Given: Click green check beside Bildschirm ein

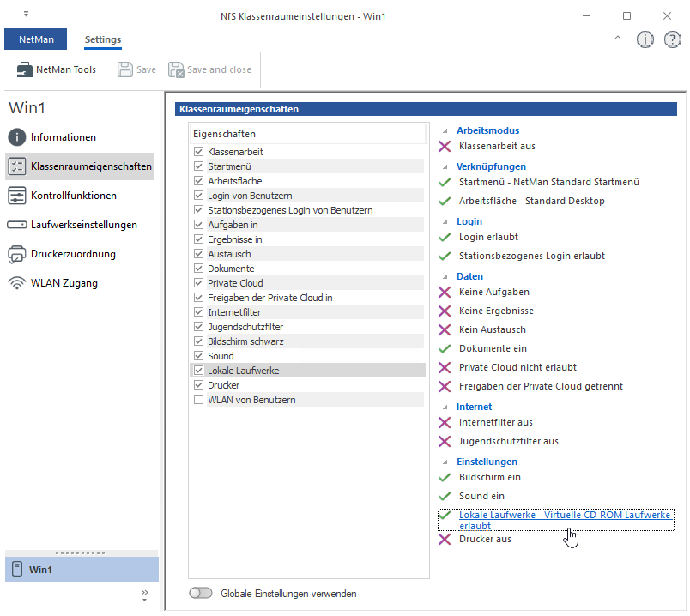Looking at the screenshot, I should click(445, 477).
